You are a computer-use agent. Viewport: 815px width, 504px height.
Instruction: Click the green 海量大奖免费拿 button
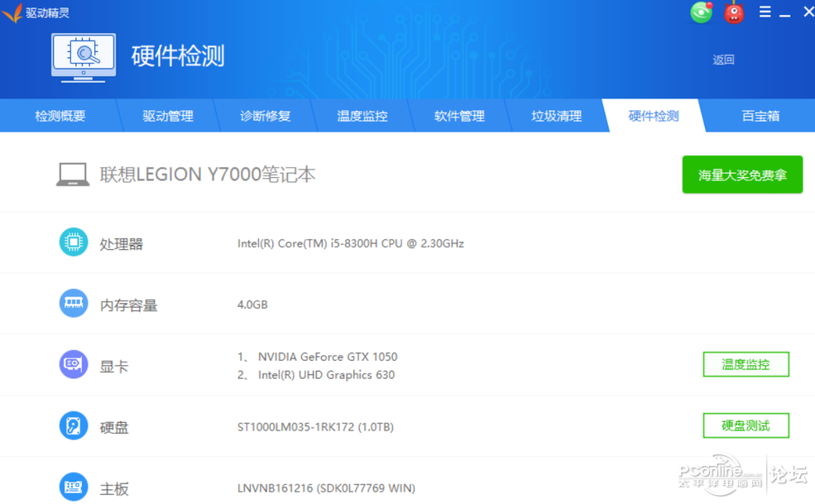742,175
